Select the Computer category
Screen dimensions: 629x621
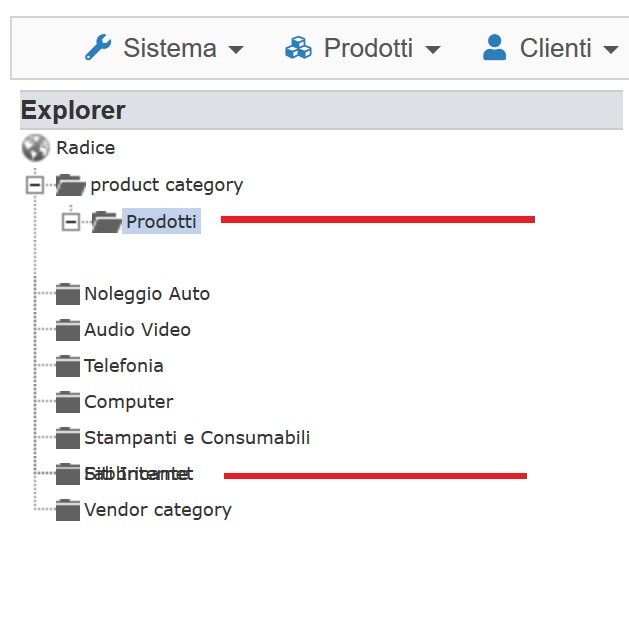(x=128, y=402)
